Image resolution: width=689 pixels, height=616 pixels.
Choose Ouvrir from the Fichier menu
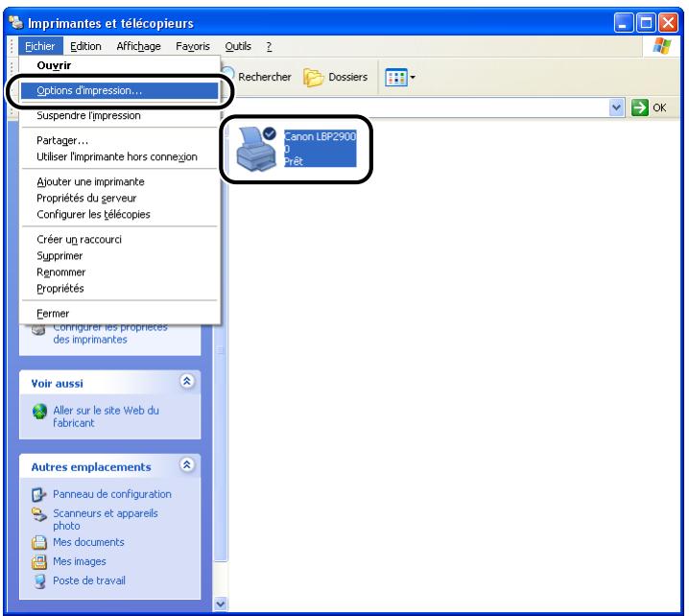tap(120, 65)
